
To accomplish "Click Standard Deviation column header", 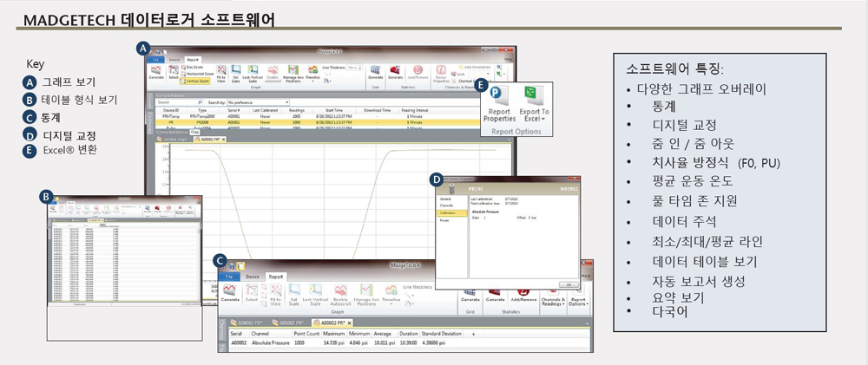I will coord(441,334).
